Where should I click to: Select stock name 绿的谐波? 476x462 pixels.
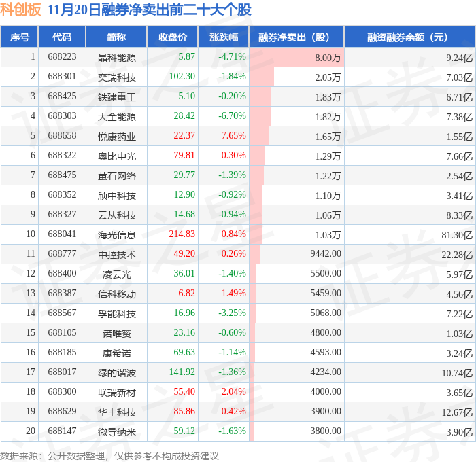pos(116,373)
